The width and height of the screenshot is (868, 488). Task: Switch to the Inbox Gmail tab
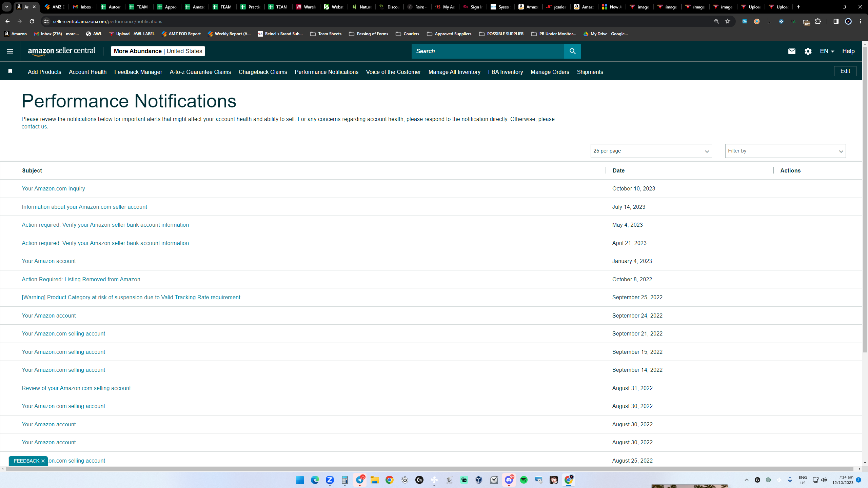click(82, 7)
